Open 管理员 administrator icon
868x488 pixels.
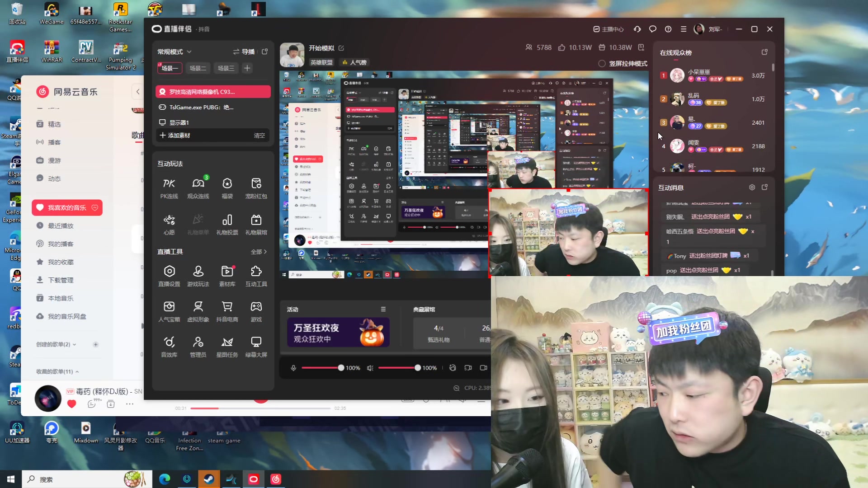[x=198, y=347]
